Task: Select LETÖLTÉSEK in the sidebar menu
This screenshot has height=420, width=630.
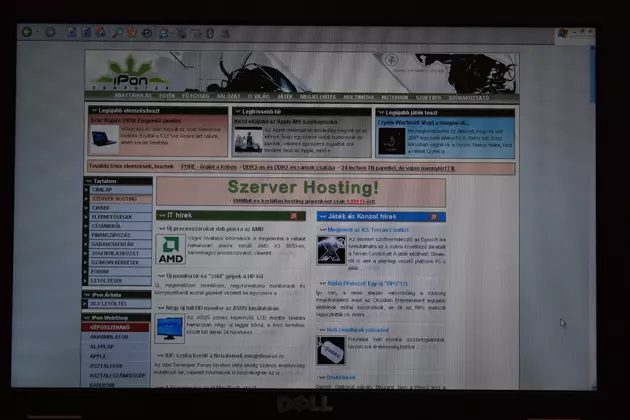Action: (x=119, y=281)
